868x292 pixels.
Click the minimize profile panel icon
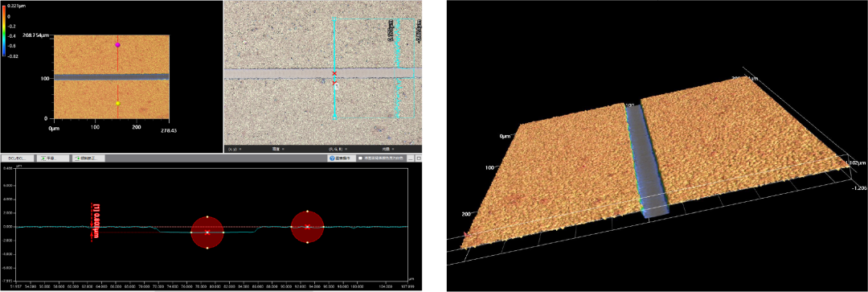click(411, 158)
